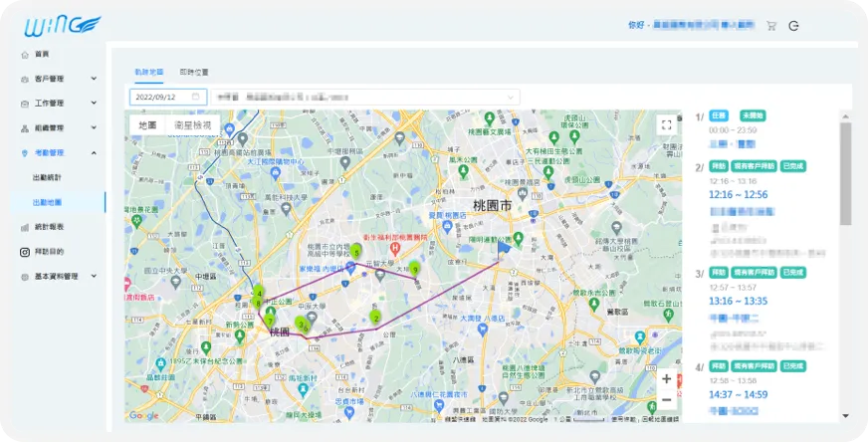
Task: Click the 陽明運動公園 park pin
Action: (519, 238)
